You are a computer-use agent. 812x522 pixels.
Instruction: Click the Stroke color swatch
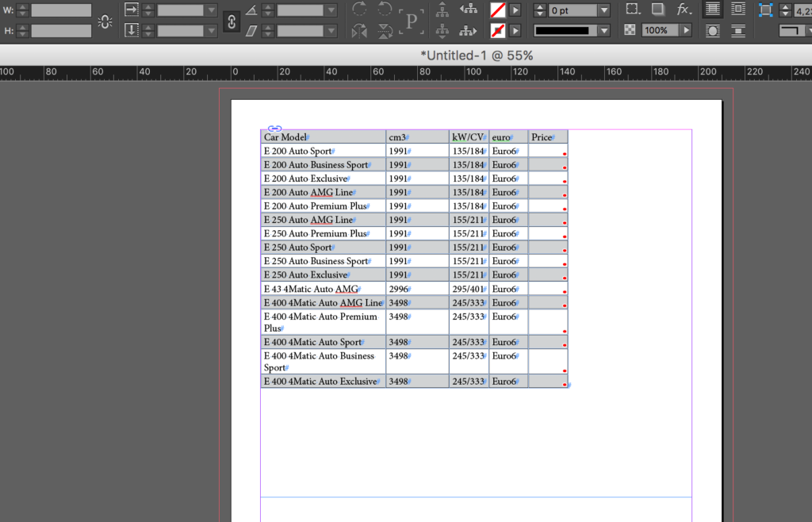[498, 31]
